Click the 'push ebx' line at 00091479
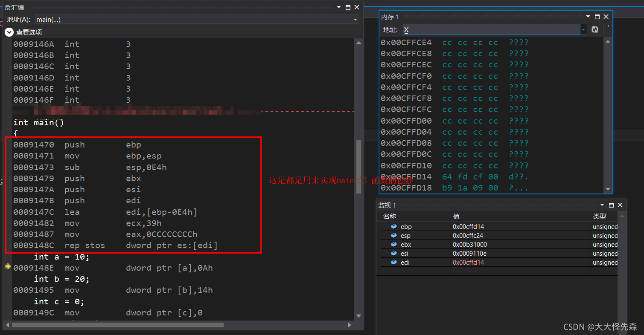Image resolution: width=644 pixels, height=335 pixels. tap(77, 178)
